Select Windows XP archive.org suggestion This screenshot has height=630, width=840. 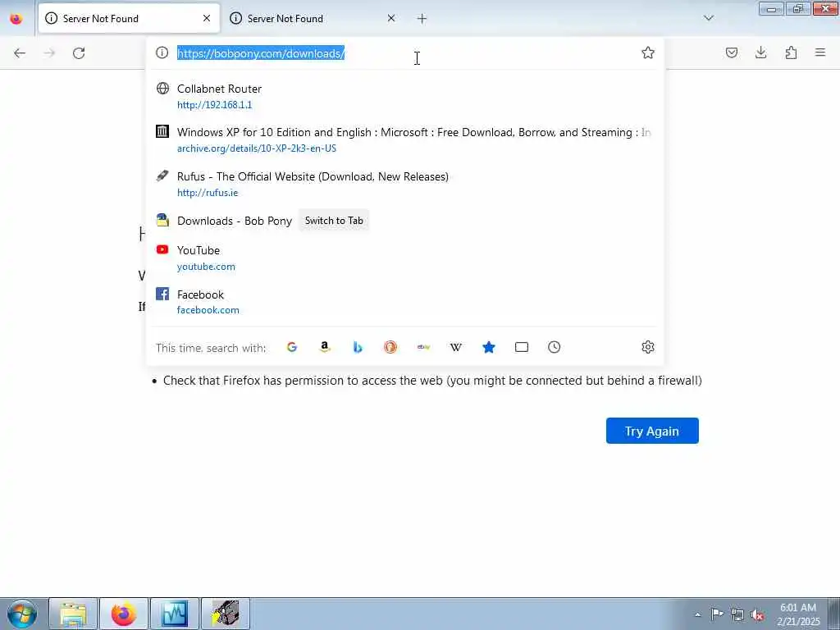click(405, 139)
